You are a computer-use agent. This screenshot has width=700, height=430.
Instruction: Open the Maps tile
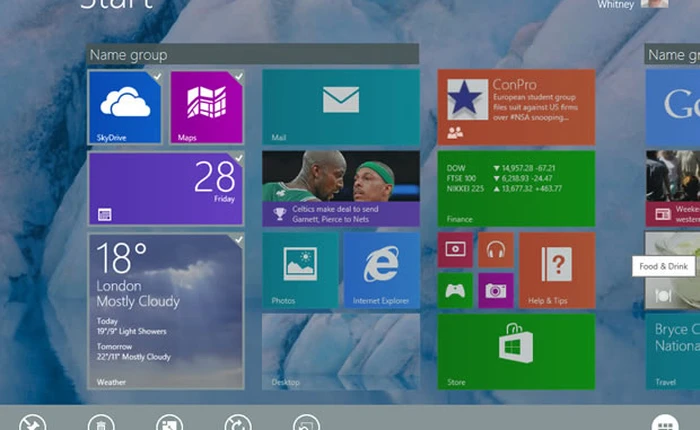point(207,107)
